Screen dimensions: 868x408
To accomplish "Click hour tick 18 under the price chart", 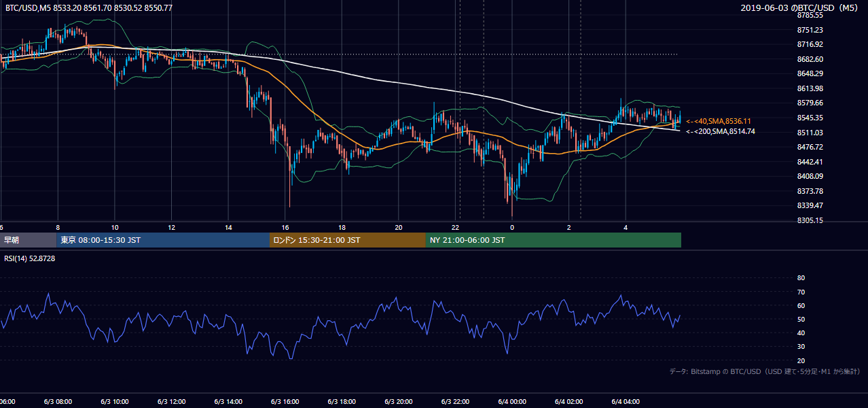I will tap(342, 227).
